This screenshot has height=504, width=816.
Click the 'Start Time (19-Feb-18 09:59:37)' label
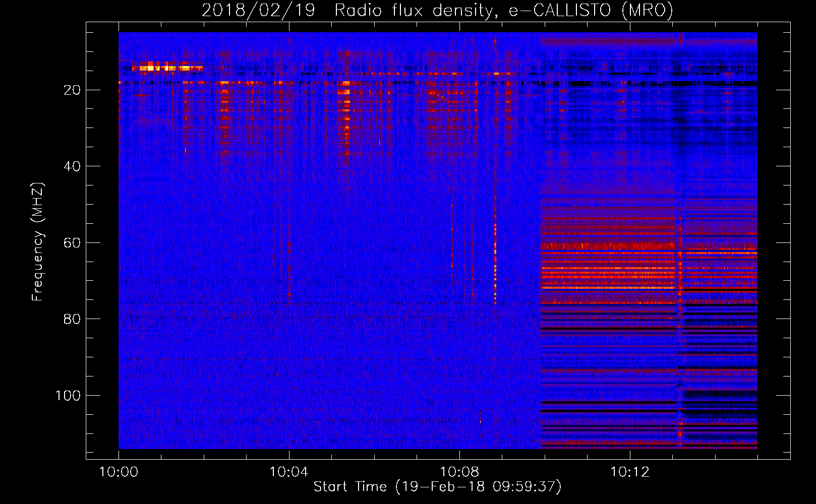pos(437,487)
